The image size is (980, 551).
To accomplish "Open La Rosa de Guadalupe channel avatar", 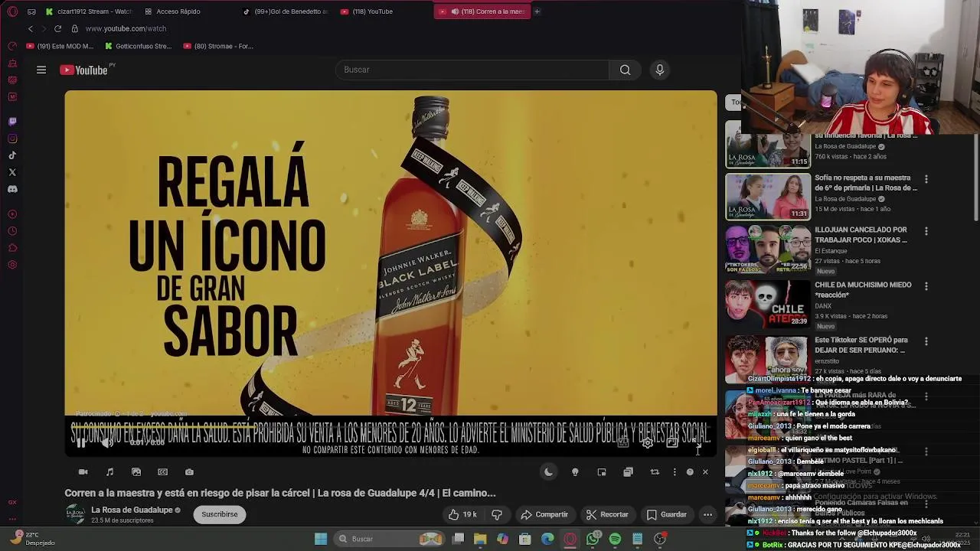I will click(75, 514).
